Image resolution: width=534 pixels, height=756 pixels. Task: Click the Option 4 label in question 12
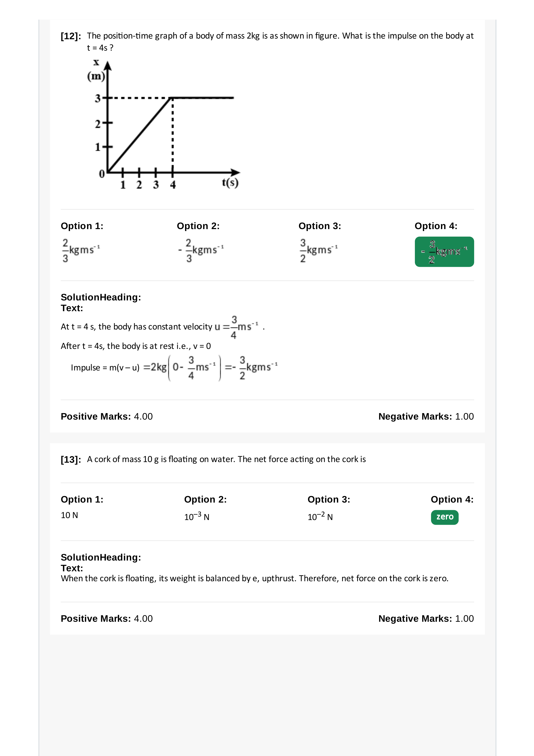click(436, 226)
